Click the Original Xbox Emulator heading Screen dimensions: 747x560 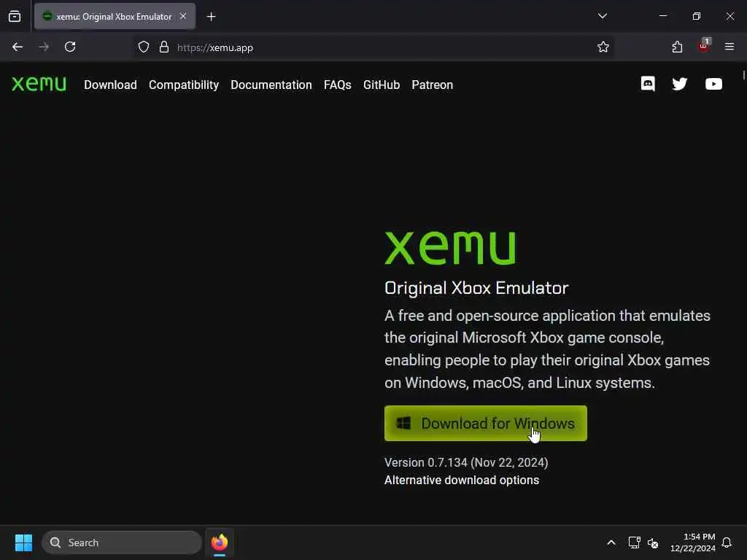pyautogui.click(x=476, y=288)
